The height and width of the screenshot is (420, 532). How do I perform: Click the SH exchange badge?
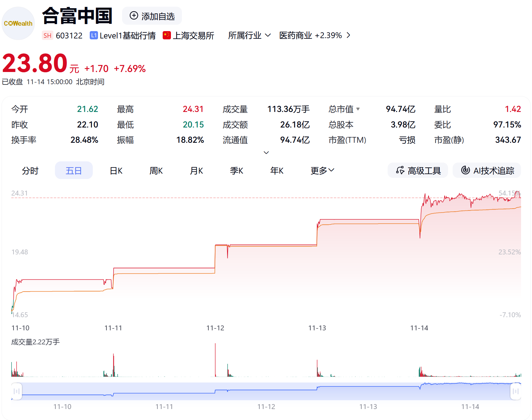coord(47,36)
